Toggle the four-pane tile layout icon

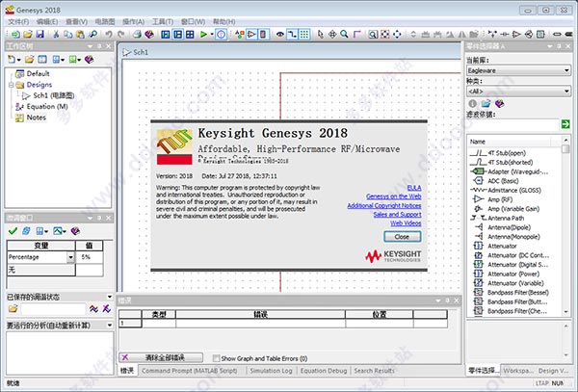[190, 35]
